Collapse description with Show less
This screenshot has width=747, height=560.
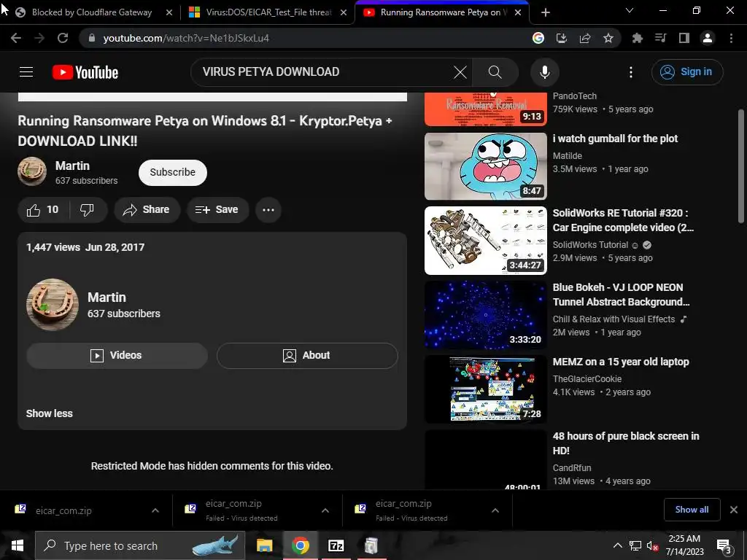[x=50, y=413]
